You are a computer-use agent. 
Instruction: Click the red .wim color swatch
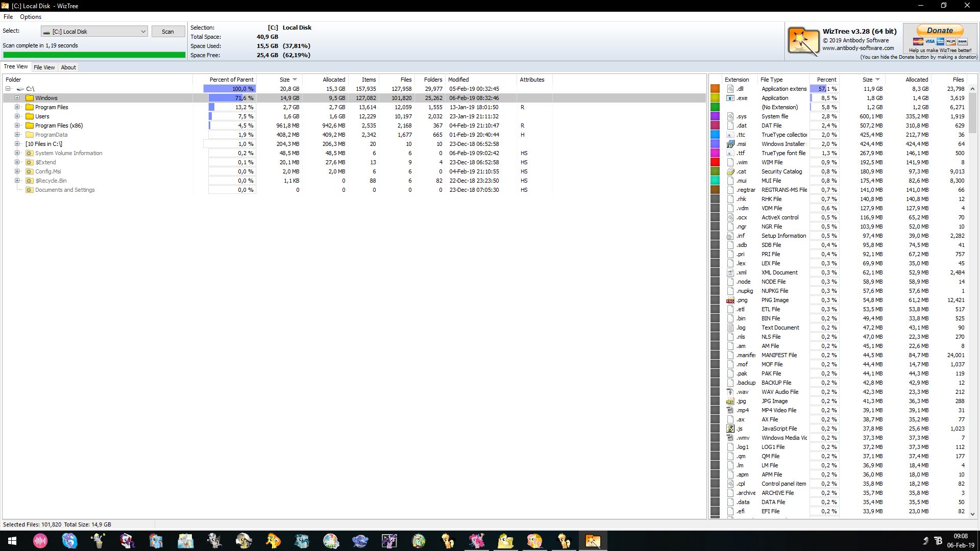tap(715, 162)
